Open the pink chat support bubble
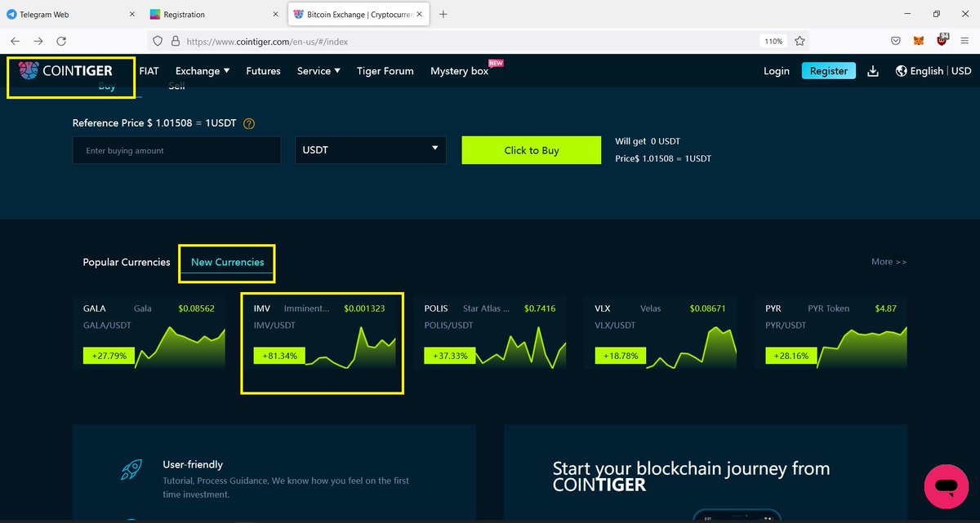 tap(946, 487)
